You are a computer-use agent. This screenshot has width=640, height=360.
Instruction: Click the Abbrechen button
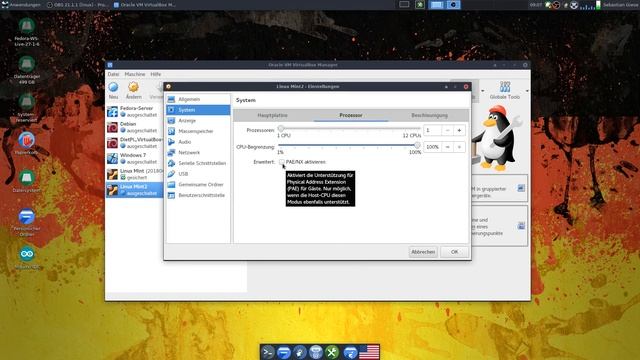pyautogui.click(x=423, y=252)
